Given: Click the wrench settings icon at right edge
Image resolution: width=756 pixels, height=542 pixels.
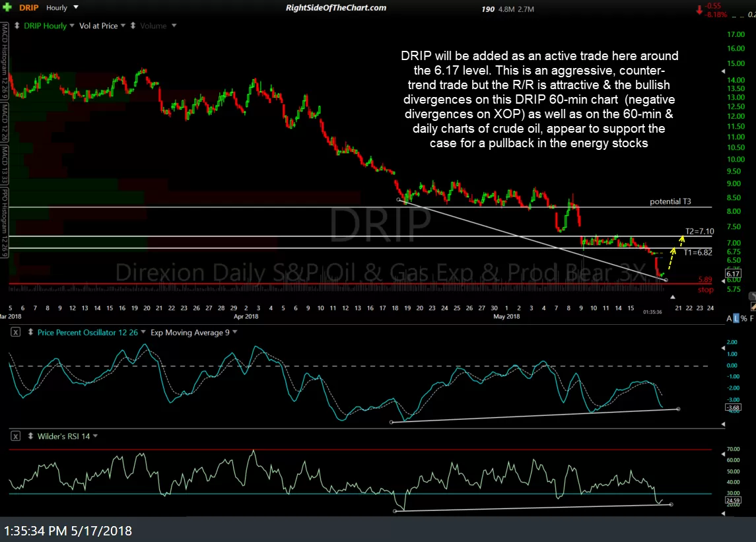Looking at the screenshot, I should pos(752,296).
